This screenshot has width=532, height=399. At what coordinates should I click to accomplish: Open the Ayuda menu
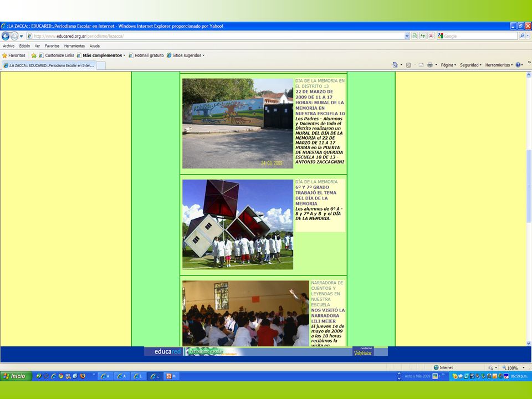[95, 46]
